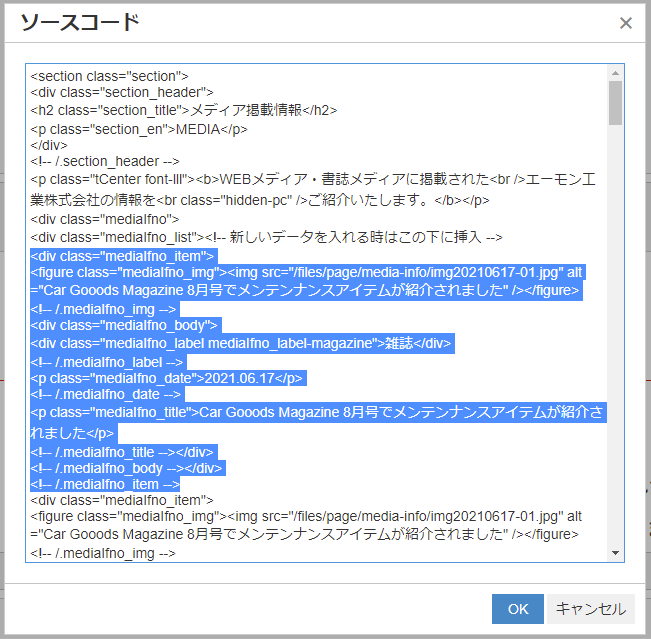The height and width of the screenshot is (639, 651).
Task: Click the scrollbar down arrow
Action: coord(615,554)
